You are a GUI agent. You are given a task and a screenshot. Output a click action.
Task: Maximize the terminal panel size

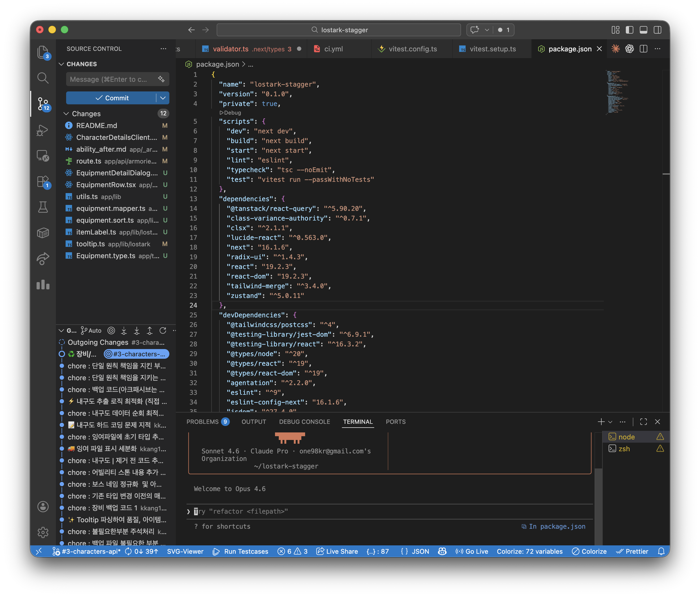tap(644, 422)
